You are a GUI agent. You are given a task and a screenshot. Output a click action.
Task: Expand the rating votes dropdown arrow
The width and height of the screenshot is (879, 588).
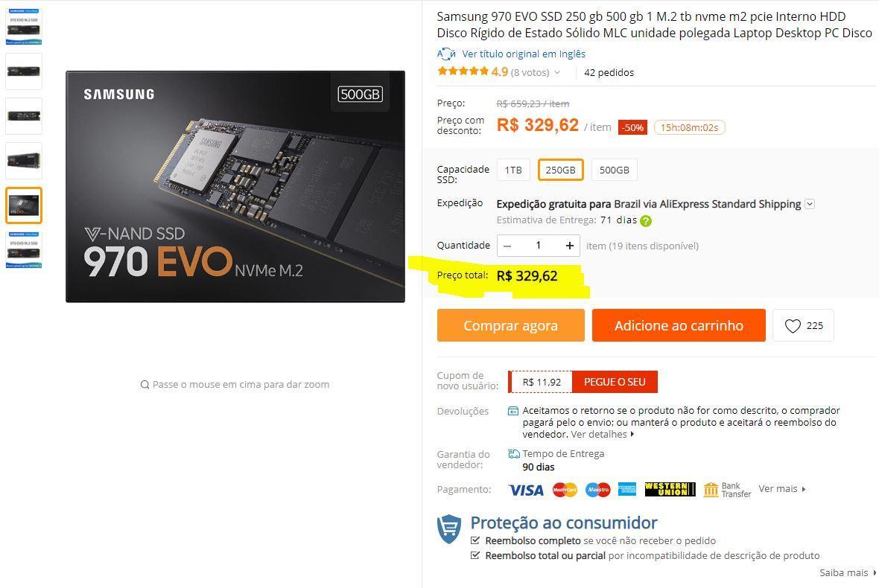(x=557, y=72)
